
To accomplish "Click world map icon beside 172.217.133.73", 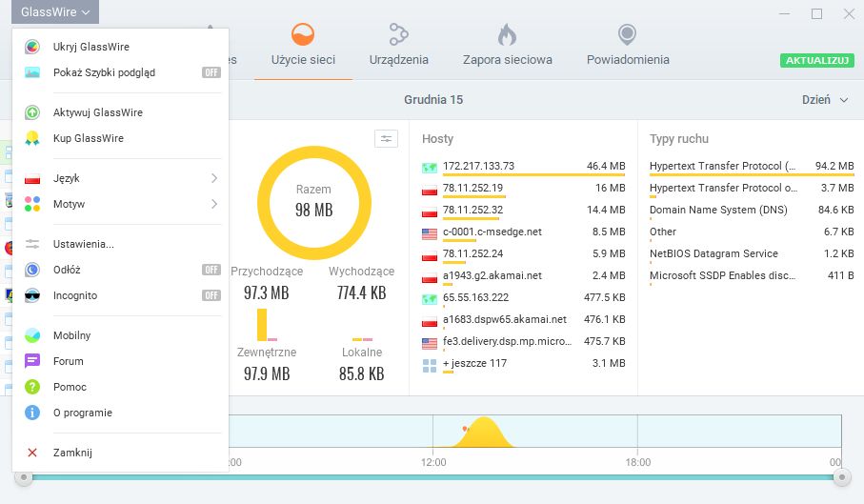I will coord(430,168).
